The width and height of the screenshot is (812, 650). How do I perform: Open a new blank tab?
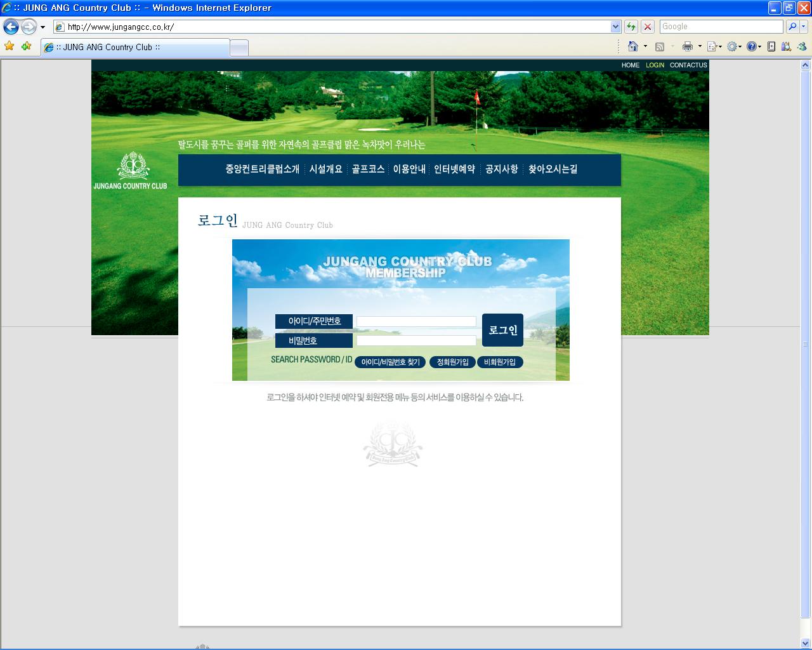click(239, 48)
